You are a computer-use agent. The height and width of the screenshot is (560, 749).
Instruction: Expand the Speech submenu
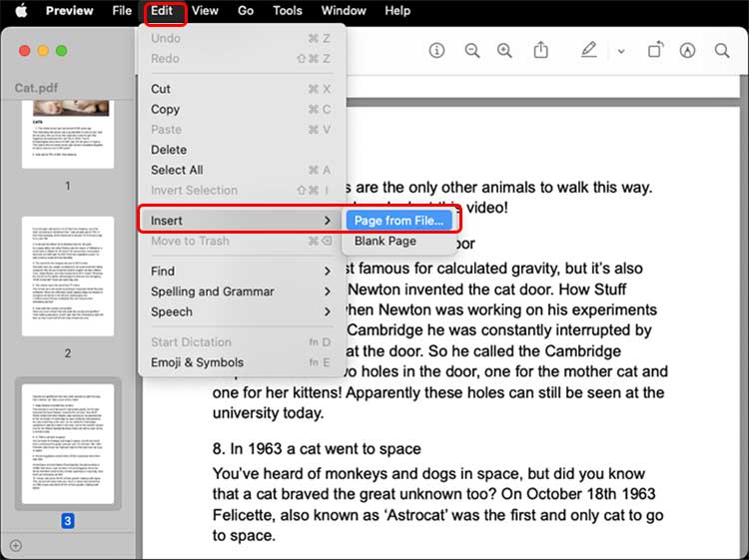(242, 311)
